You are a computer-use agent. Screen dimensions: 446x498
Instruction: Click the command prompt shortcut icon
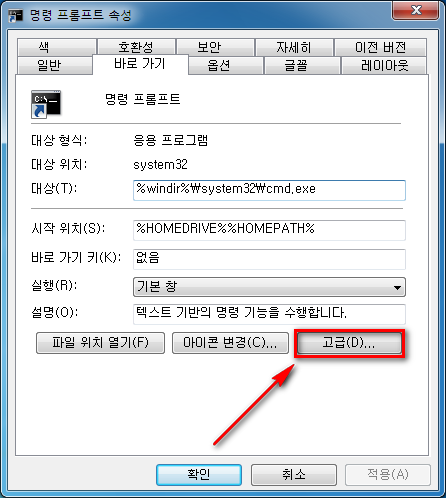46,104
